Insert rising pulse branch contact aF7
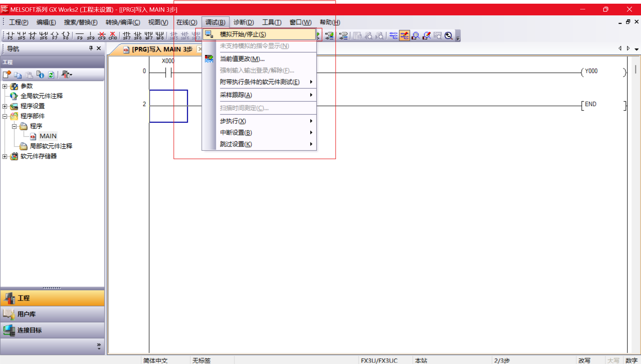641x364 pixels. coord(149,35)
